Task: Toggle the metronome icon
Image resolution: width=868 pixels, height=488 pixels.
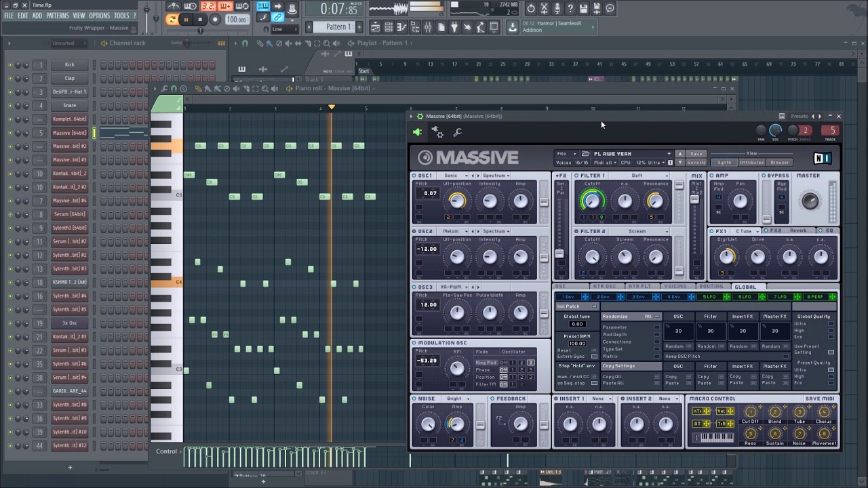Action: pyautogui.click(x=173, y=7)
